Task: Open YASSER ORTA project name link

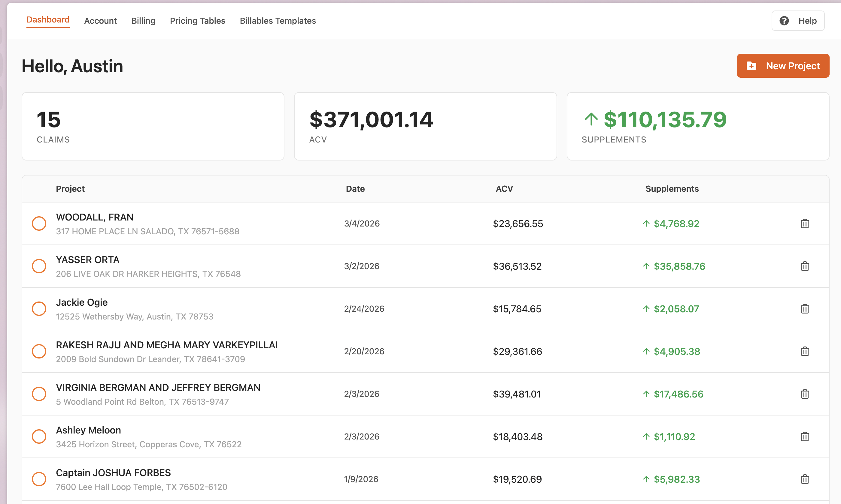Action: 88,260
